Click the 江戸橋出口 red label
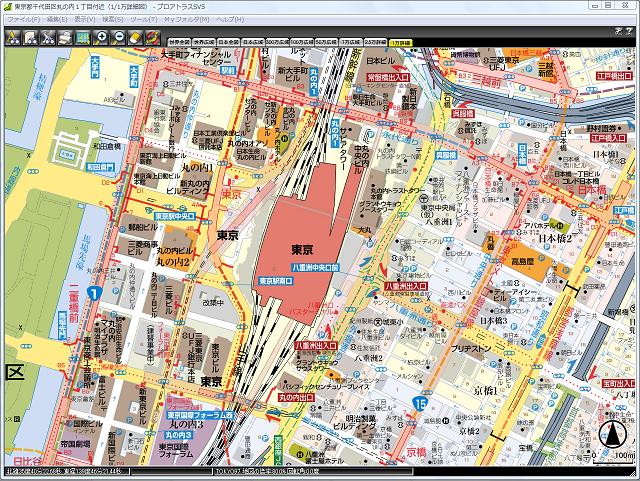 [x=614, y=76]
